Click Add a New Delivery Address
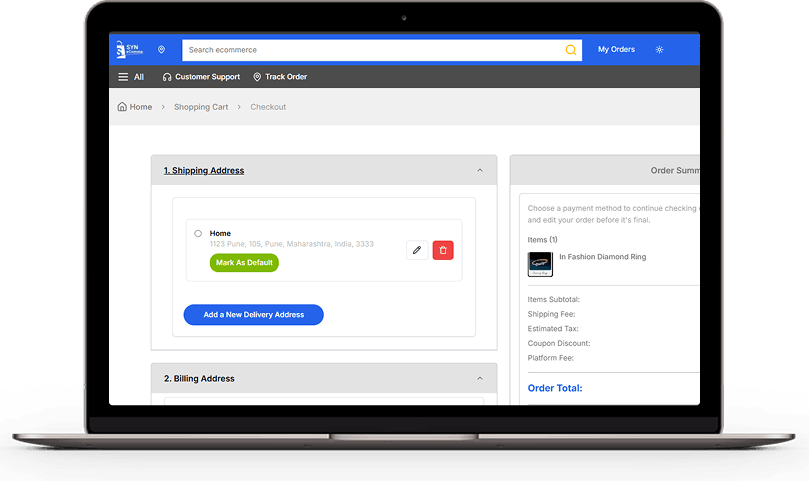 (253, 315)
